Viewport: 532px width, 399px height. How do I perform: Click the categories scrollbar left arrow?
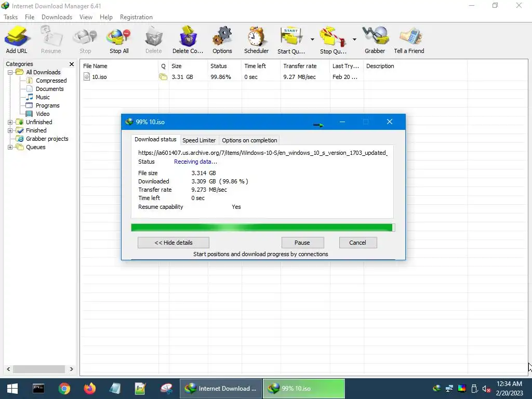tap(8, 369)
